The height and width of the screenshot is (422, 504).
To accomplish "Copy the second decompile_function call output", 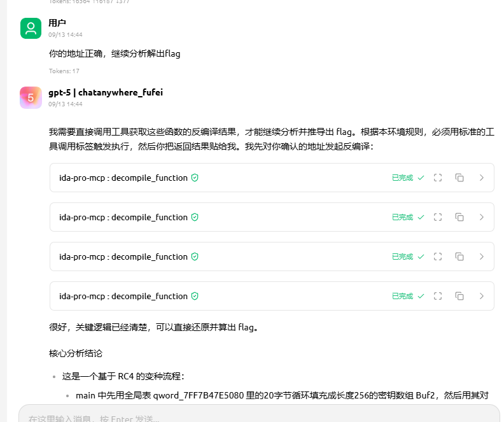I will pyautogui.click(x=459, y=217).
